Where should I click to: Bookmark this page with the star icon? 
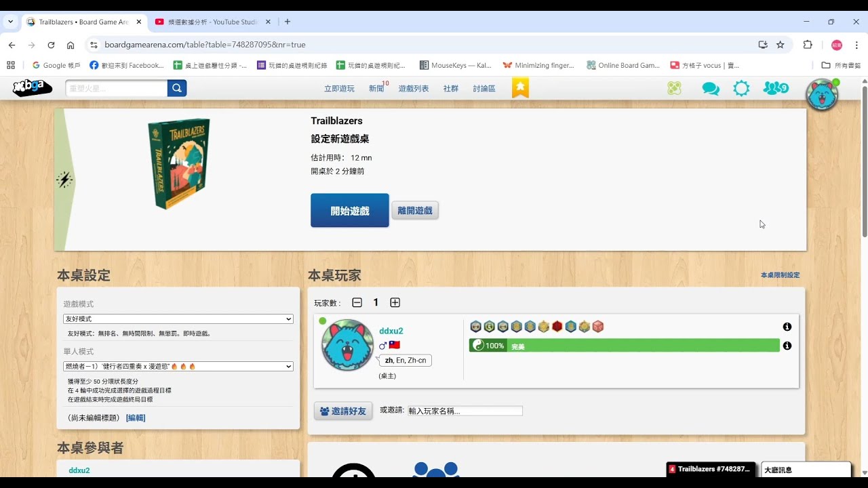pyautogui.click(x=781, y=45)
